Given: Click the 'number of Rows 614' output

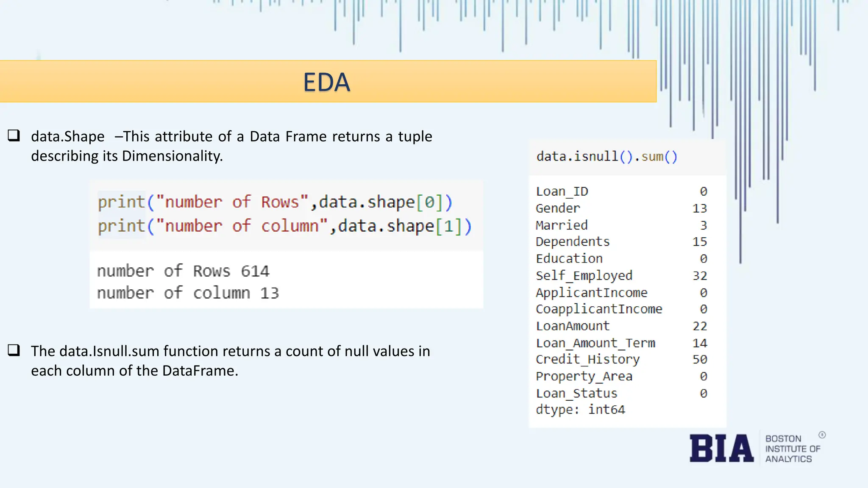Looking at the screenshot, I should pos(183,271).
